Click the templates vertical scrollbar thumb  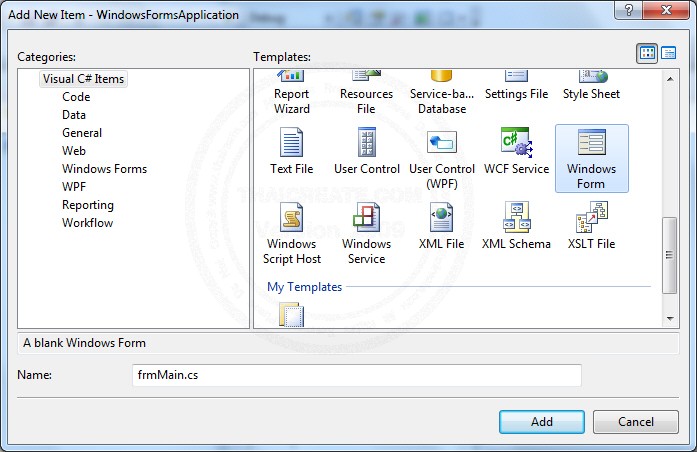coord(669,255)
